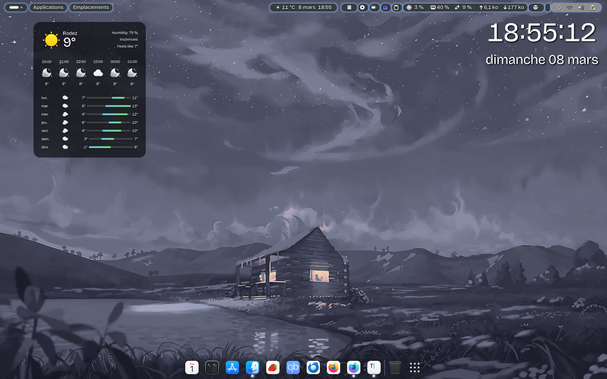Click the lun. daily forecast row label
This screenshot has width=607, height=379.
point(44,98)
